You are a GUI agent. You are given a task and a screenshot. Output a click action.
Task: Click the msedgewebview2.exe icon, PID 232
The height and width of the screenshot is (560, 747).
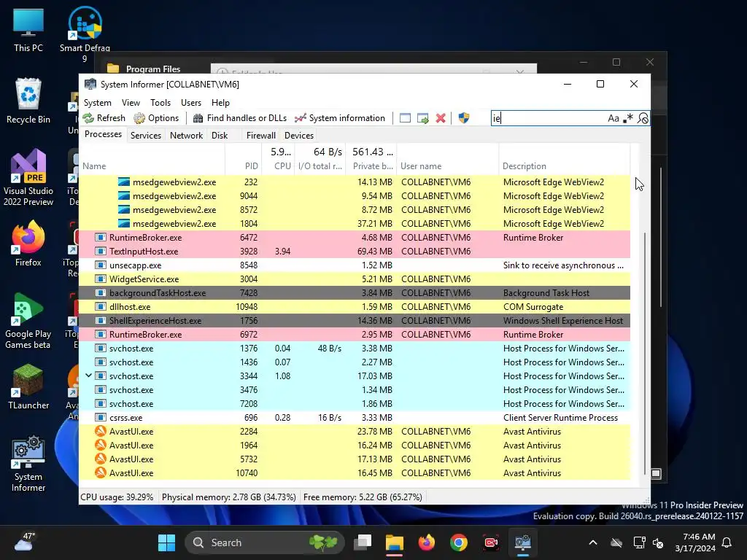[124, 182]
